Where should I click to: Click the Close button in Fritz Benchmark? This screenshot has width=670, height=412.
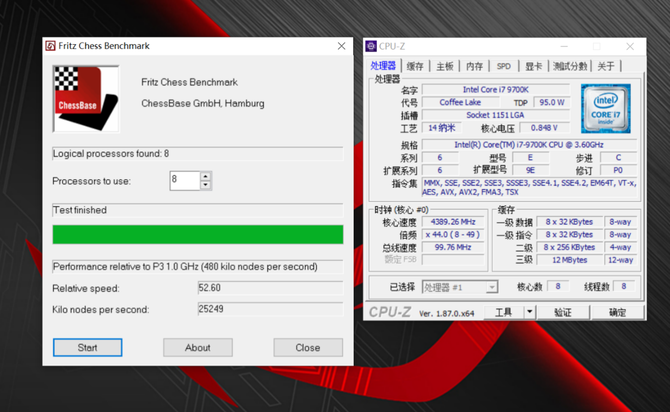pyautogui.click(x=308, y=347)
